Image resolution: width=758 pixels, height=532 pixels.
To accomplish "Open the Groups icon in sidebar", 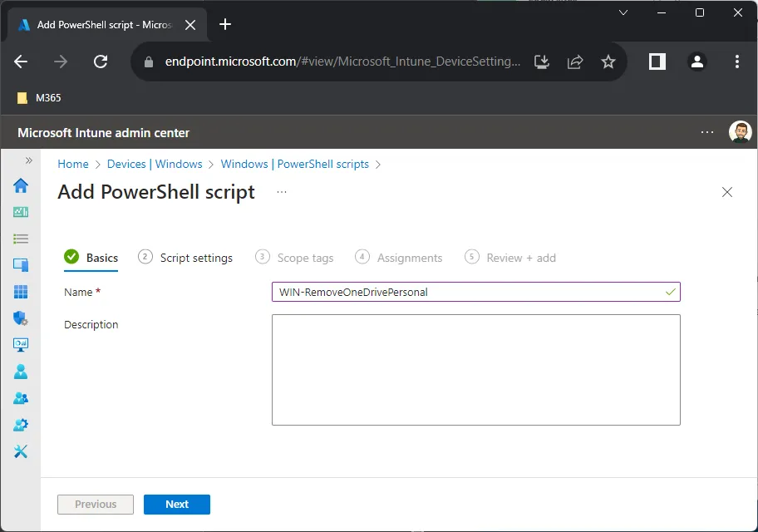I will 21,398.
